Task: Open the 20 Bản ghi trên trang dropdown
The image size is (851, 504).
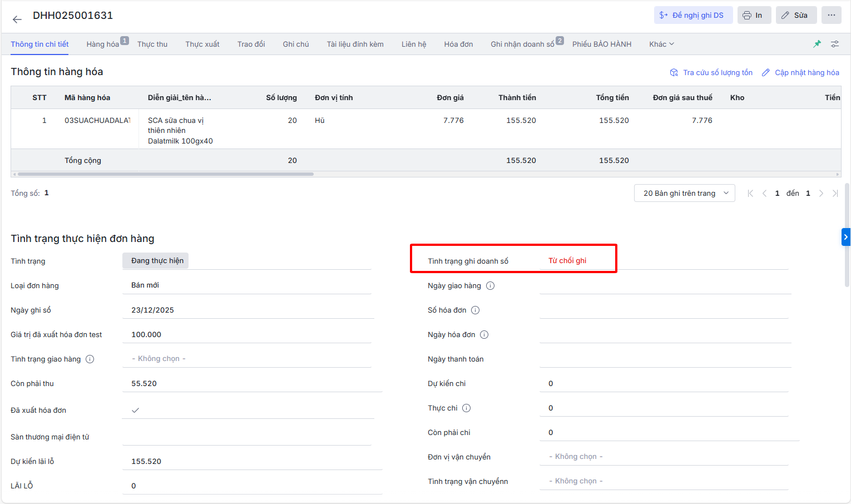Action: pyautogui.click(x=684, y=193)
